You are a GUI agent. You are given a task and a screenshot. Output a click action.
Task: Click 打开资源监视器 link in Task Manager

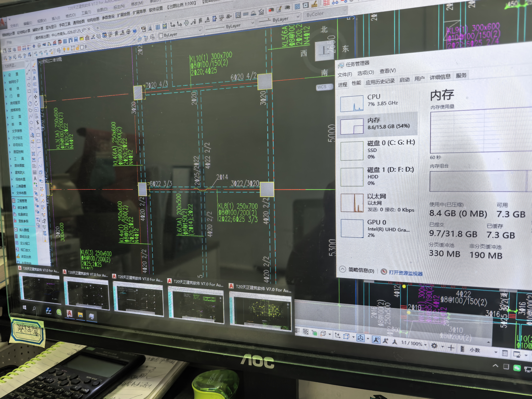(405, 273)
